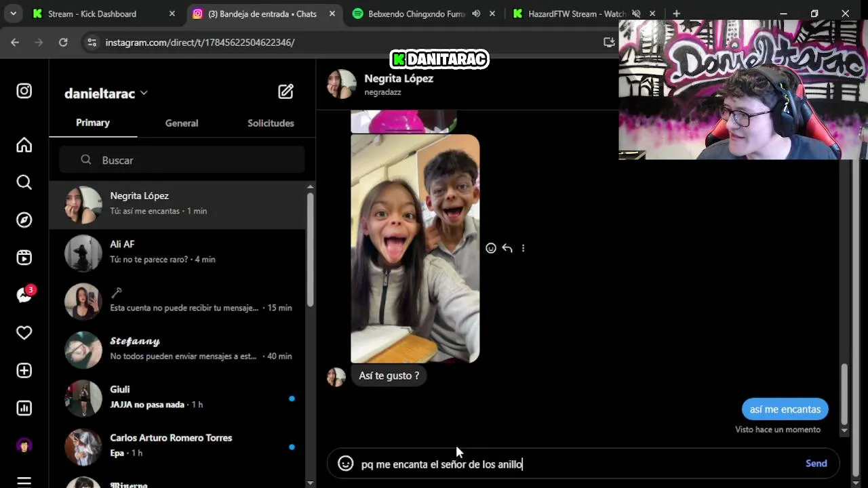Viewport: 868px width, 488px height.
Task: Click the 'así me encantas' sent message
Action: pos(785,409)
